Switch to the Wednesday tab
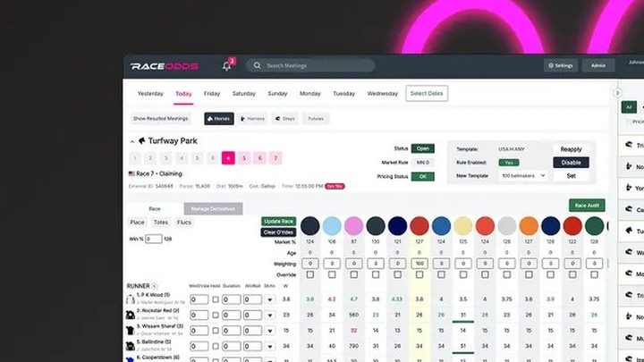Viewport: 644px width, 362px height. (383, 94)
